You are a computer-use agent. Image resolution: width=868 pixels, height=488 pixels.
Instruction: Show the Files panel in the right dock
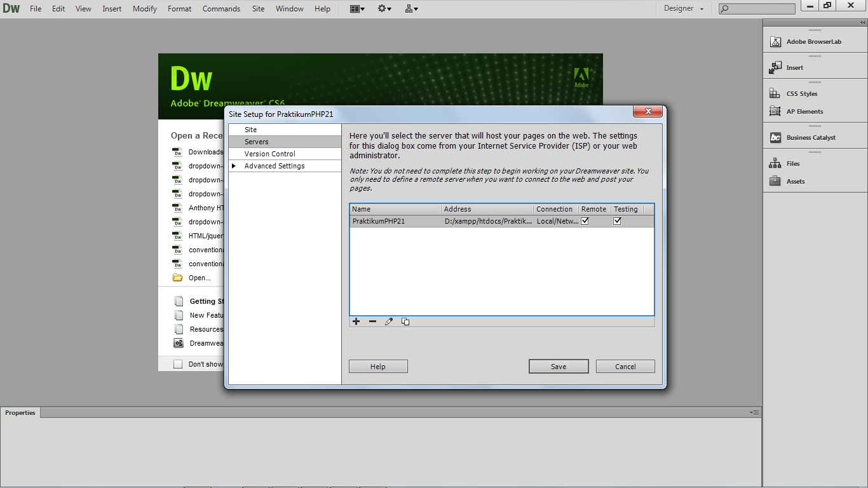coord(785,163)
